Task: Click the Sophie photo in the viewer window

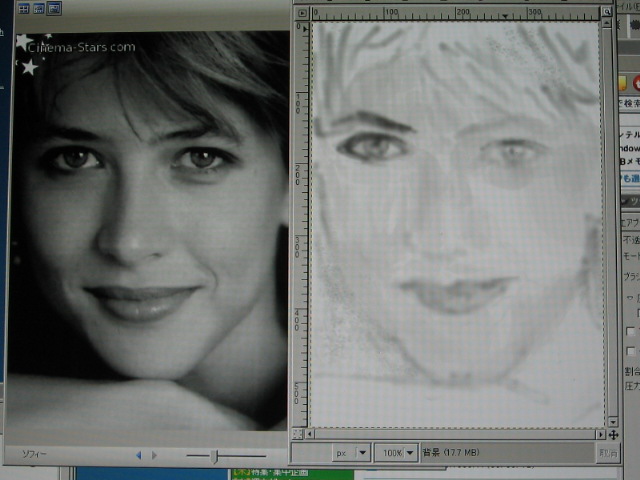Action: (149, 231)
